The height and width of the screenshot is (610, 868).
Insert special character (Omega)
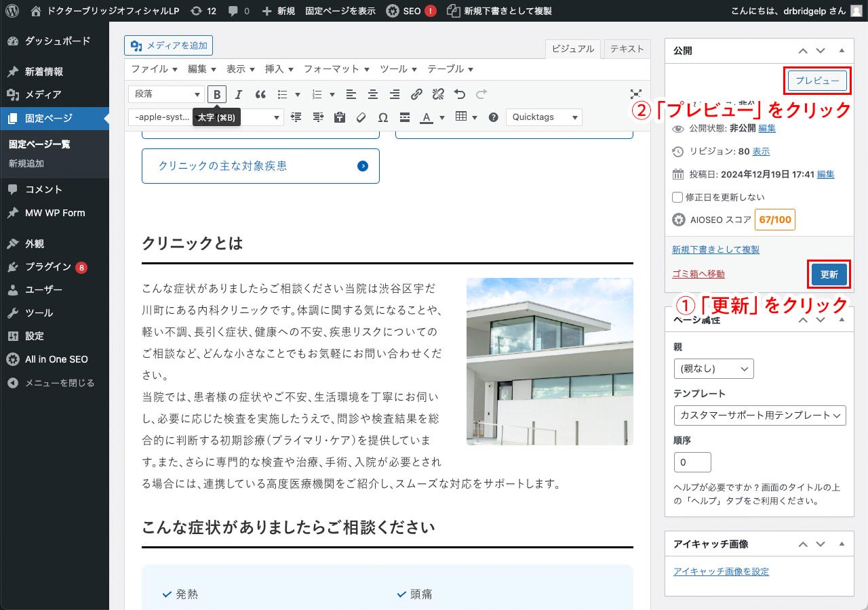[383, 117]
